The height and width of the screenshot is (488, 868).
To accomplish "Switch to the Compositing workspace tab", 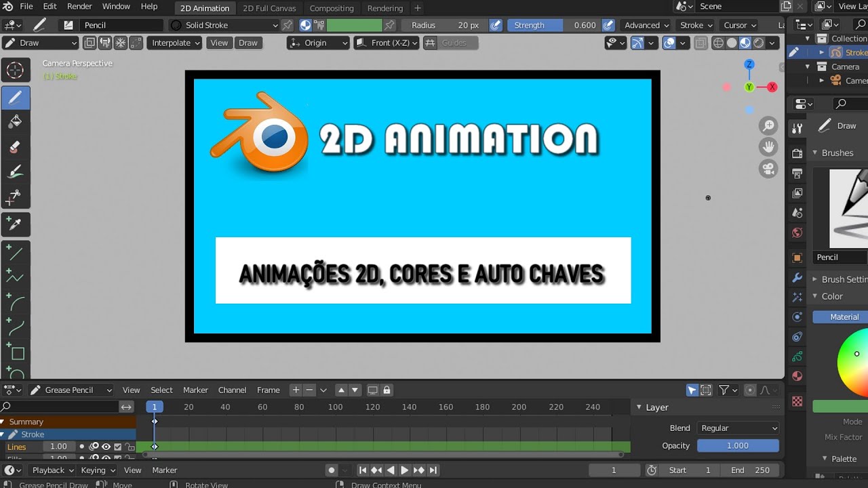I will (332, 8).
